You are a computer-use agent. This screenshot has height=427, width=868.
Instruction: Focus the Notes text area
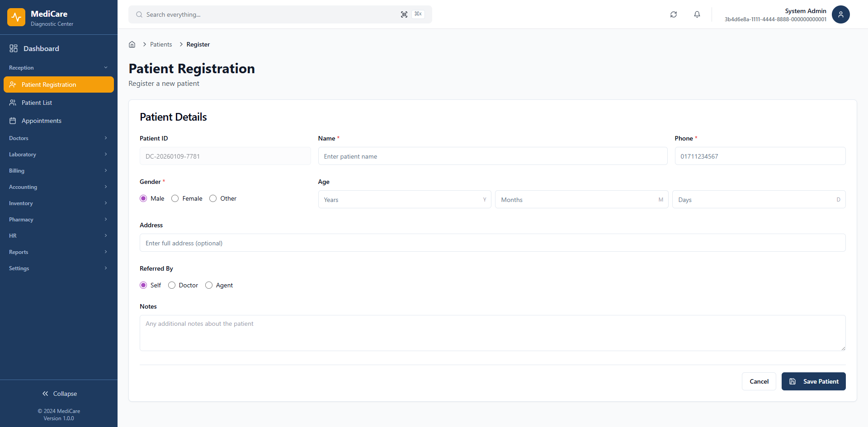click(x=492, y=333)
